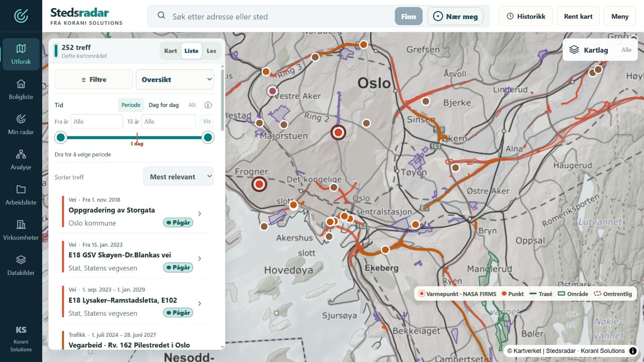This screenshot has width=644, height=362.
Task: Select the brown marker at Det kongelige
Action: pos(334,187)
